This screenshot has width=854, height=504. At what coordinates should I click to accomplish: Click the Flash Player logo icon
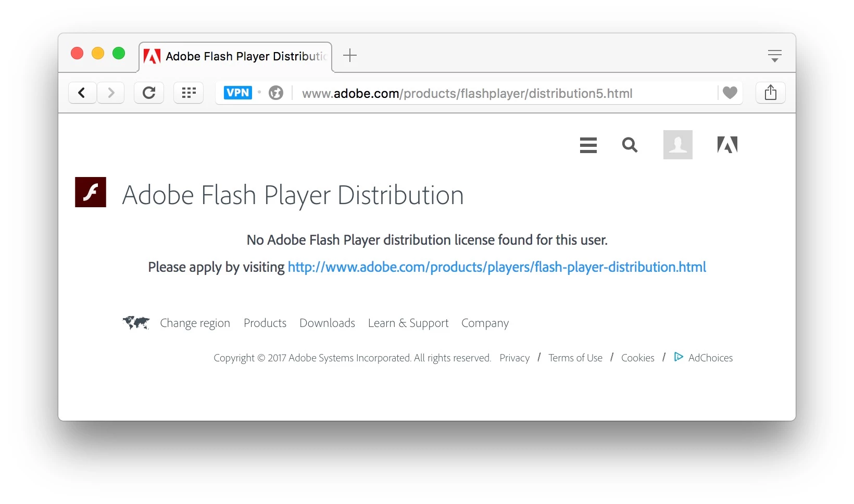tap(91, 192)
